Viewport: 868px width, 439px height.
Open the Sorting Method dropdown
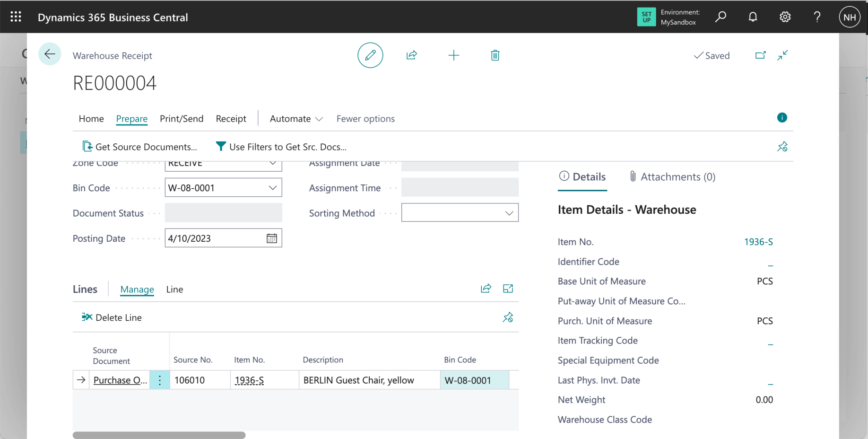509,213
